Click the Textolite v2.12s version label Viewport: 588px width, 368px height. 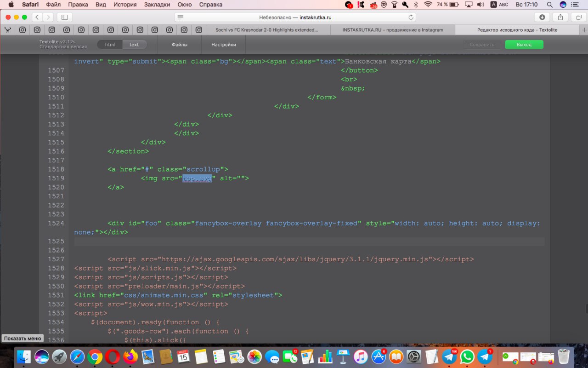click(57, 42)
